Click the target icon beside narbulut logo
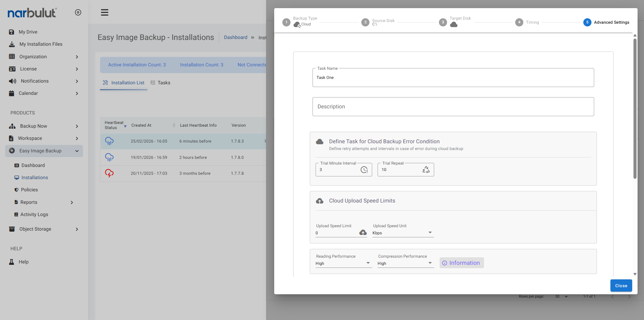Viewport: 644px width, 320px height. coord(78,13)
